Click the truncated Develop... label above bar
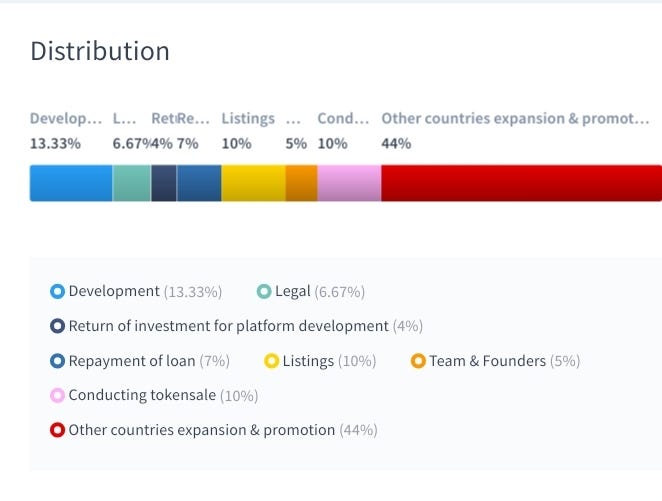662x501 pixels. 65,118
